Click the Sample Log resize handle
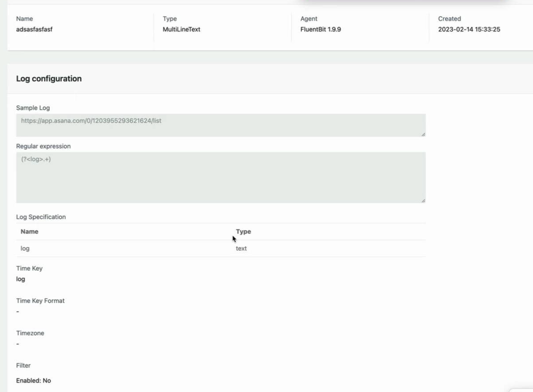Viewport: 533px width, 392px height. pos(423,134)
